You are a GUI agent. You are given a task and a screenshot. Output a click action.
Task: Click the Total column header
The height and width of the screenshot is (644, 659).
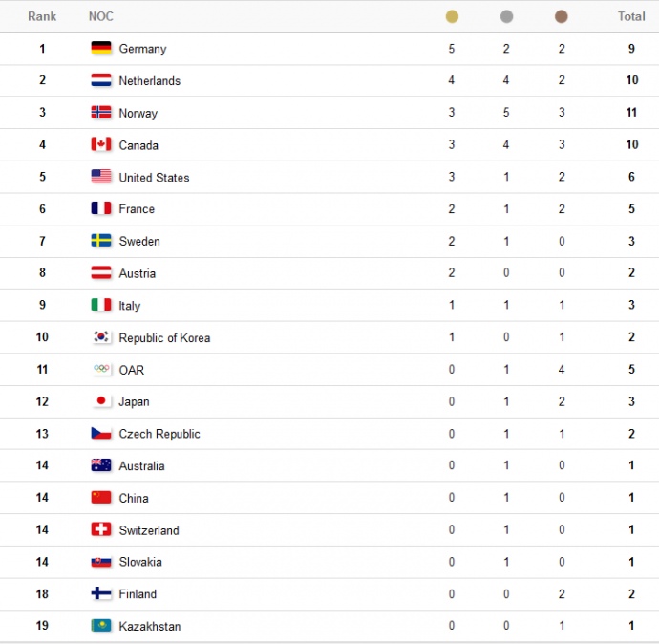(x=631, y=16)
